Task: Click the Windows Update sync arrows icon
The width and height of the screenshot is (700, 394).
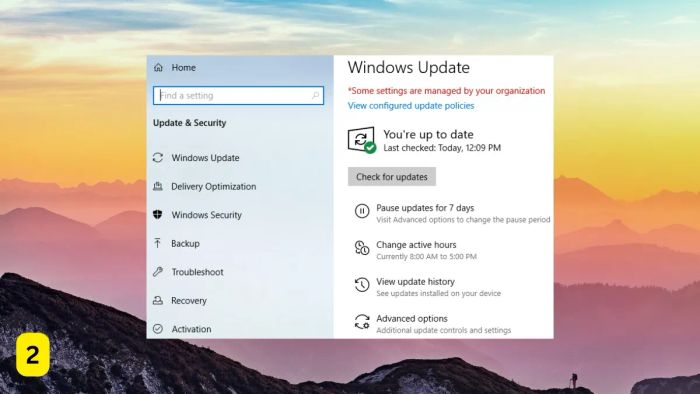Action: point(158,158)
